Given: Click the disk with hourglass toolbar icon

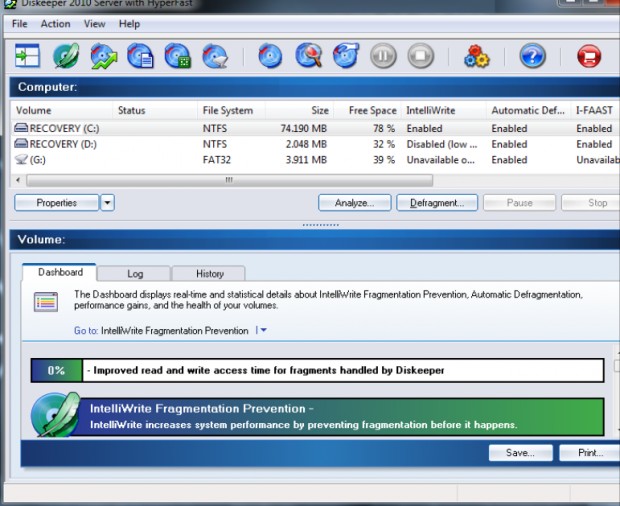Looking at the screenshot, I should pos(215,56).
